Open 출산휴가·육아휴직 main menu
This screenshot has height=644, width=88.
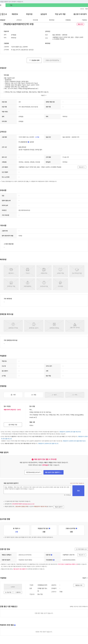80,14
